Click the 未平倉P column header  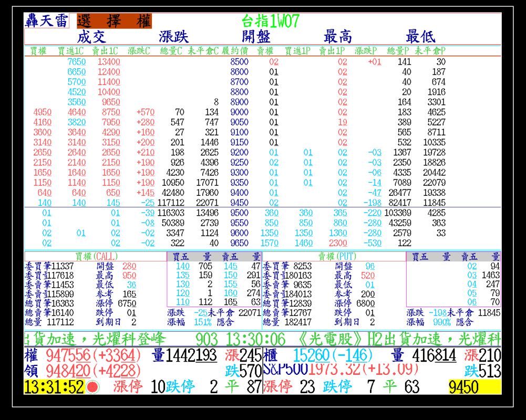pyautogui.click(x=430, y=51)
